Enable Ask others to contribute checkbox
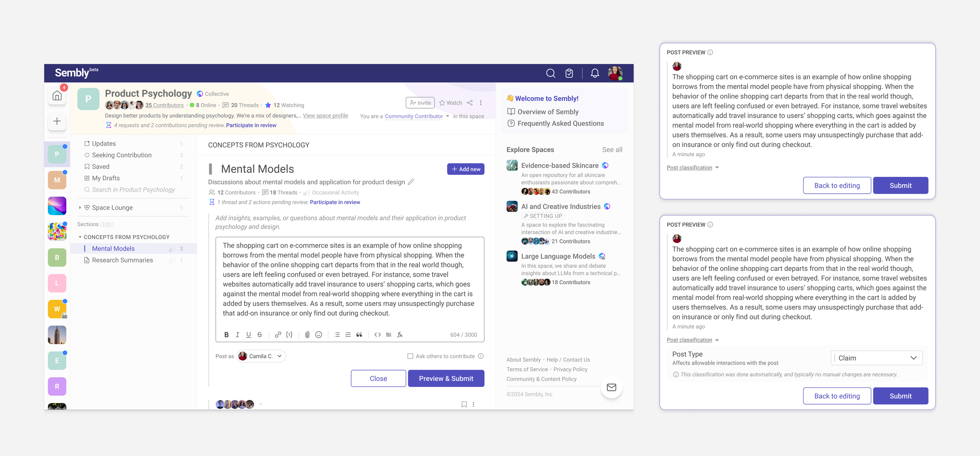This screenshot has height=456, width=980. click(410, 356)
